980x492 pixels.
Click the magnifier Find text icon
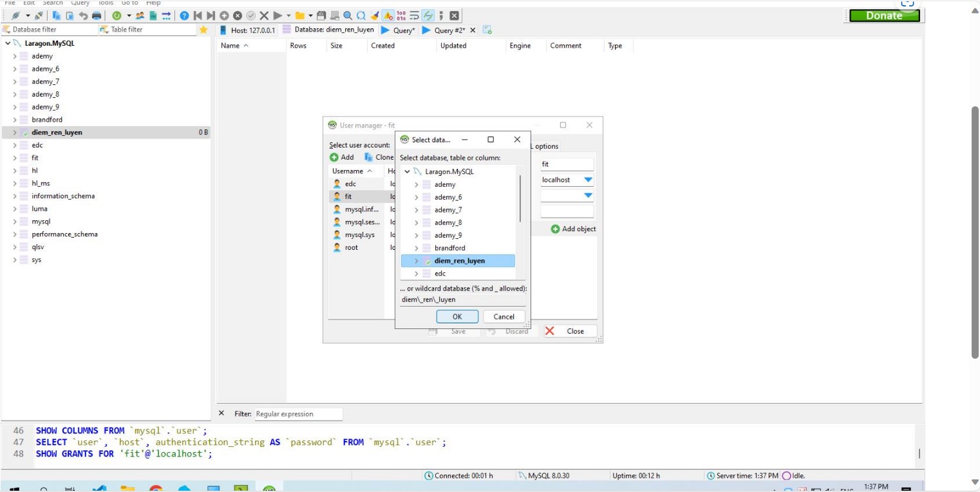348,15
